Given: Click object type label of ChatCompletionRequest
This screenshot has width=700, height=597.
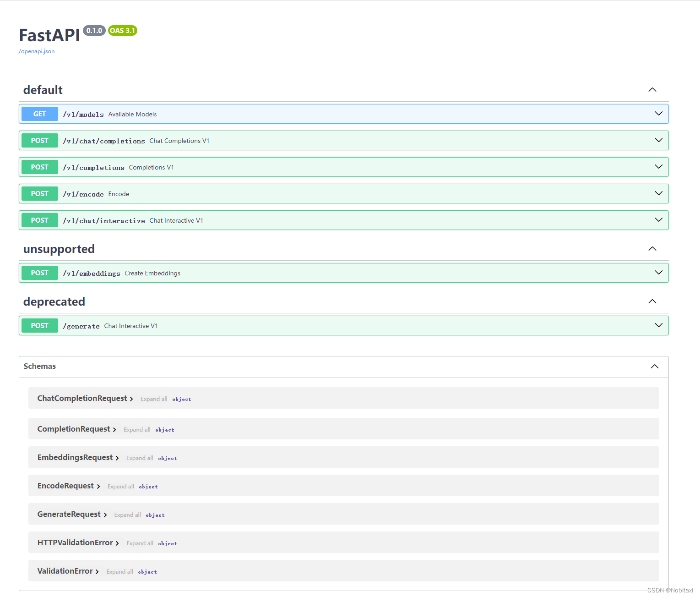Looking at the screenshot, I should pos(182,400).
